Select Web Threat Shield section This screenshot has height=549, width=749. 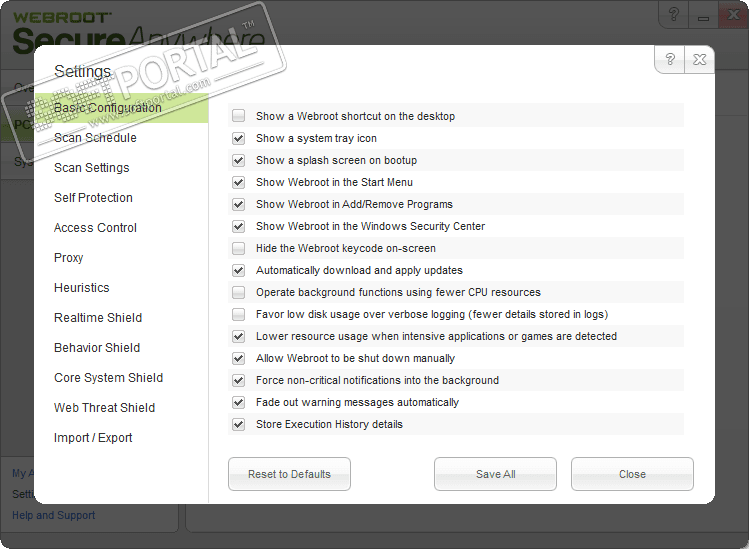coord(104,408)
